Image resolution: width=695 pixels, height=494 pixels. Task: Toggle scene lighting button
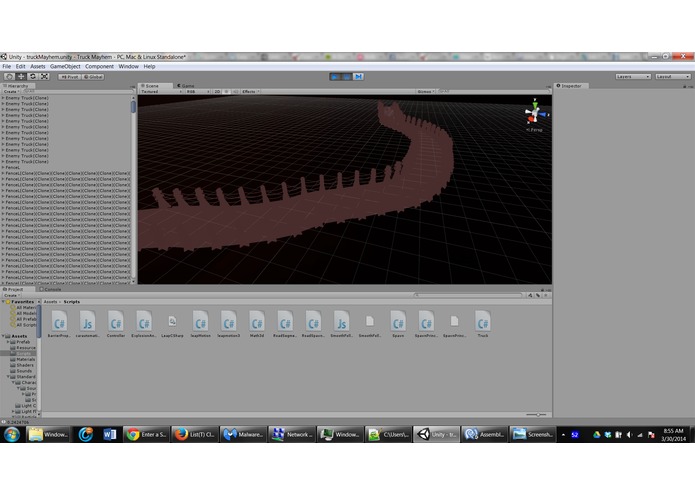click(226, 92)
